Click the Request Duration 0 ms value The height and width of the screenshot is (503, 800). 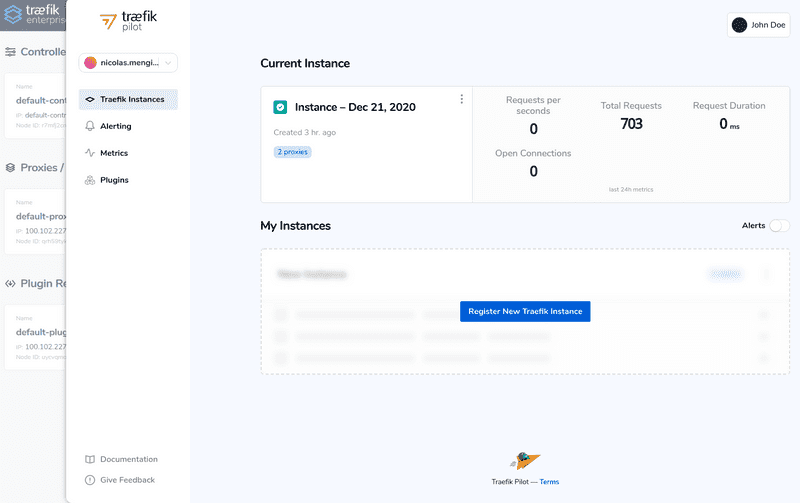tap(729, 124)
